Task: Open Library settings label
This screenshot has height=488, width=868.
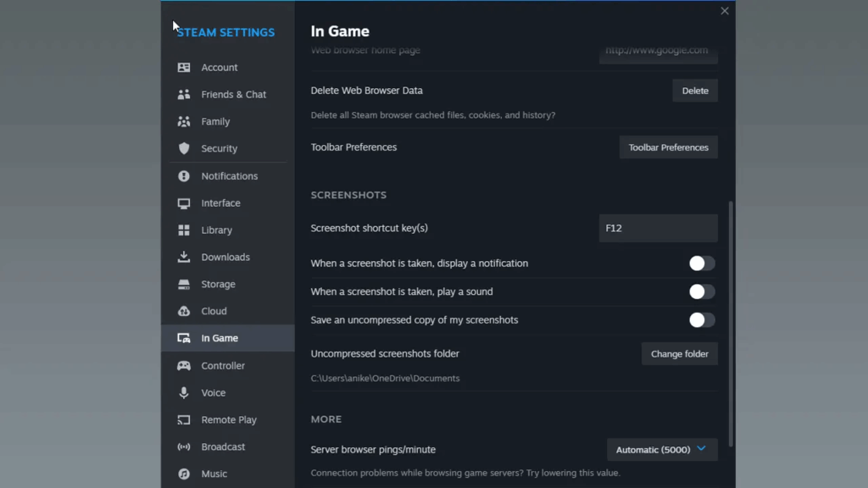Action: 216,230
